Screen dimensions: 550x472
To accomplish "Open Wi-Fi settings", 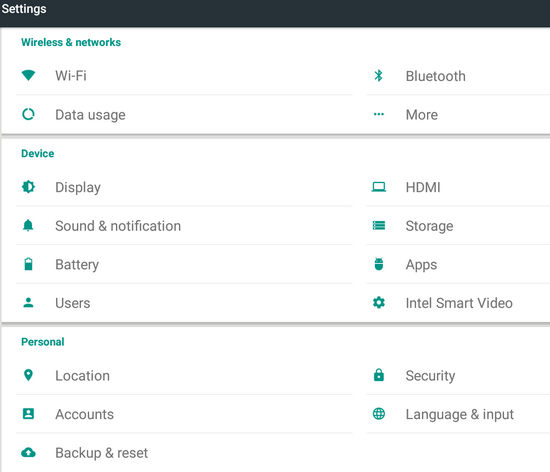I will click(x=184, y=76).
